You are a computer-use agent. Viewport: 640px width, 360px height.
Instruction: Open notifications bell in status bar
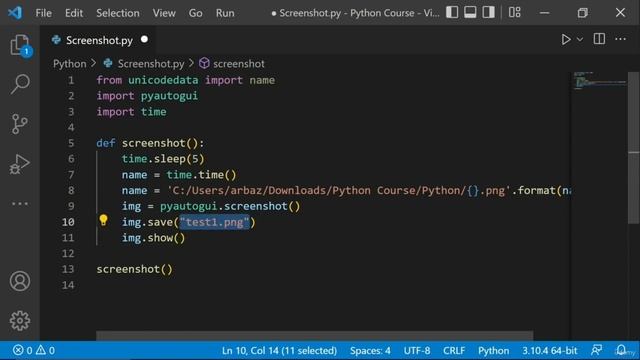(x=621, y=350)
